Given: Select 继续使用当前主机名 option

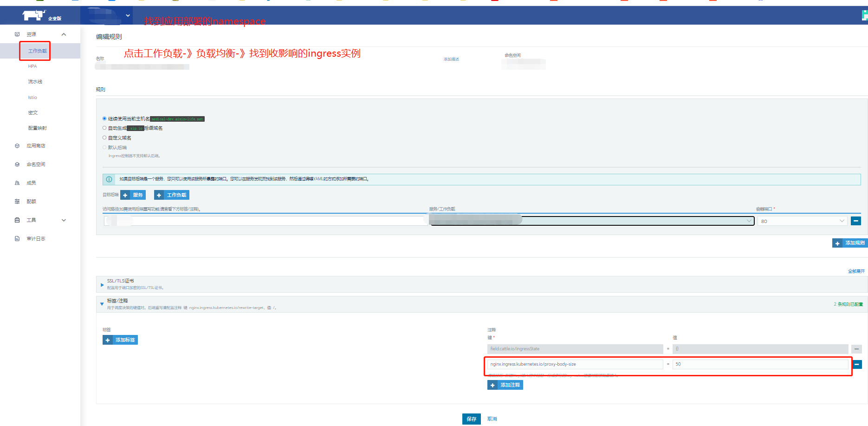Looking at the screenshot, I should [104, 118].
